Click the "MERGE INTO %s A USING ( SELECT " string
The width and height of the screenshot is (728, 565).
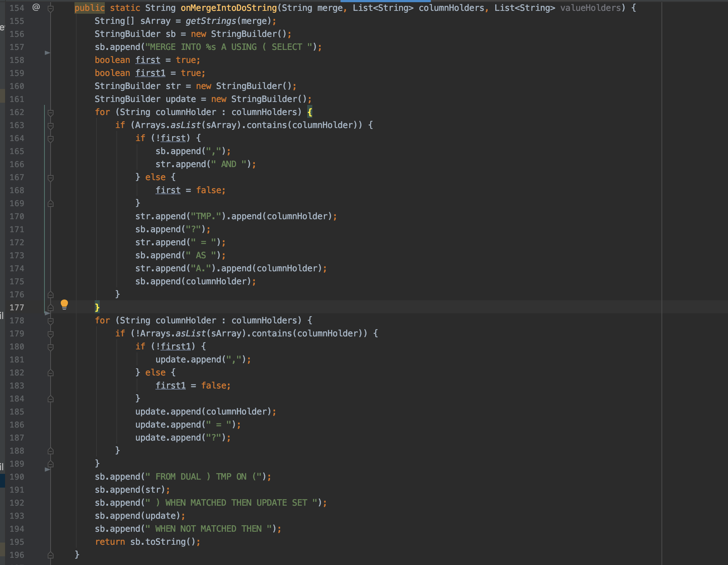click(x=229, y=47)
